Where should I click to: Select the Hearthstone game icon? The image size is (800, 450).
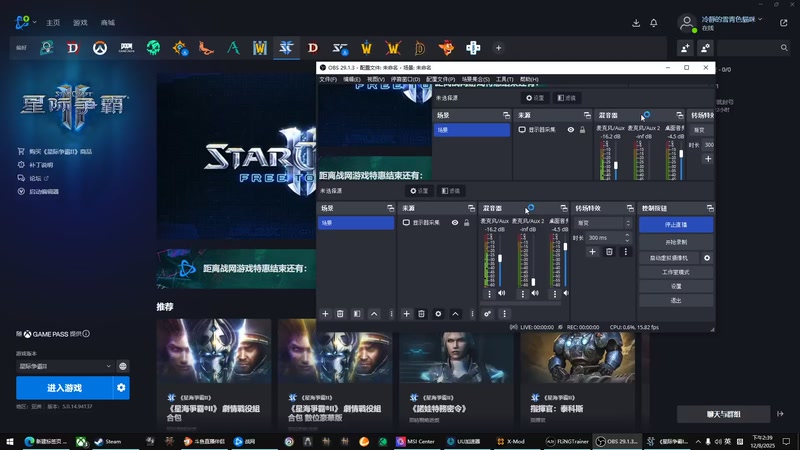(180, 48)
